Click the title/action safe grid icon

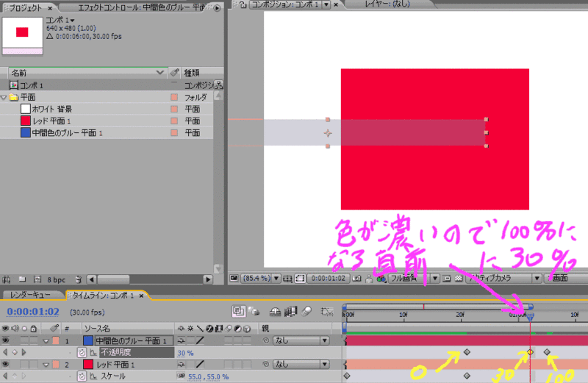tap(287, 279)
